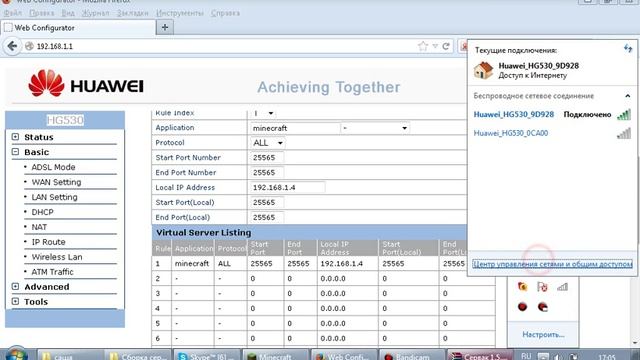Click the orange shield tray icon in popup
This screenshot has height=360, width=640.
click(x=522, y=287)
